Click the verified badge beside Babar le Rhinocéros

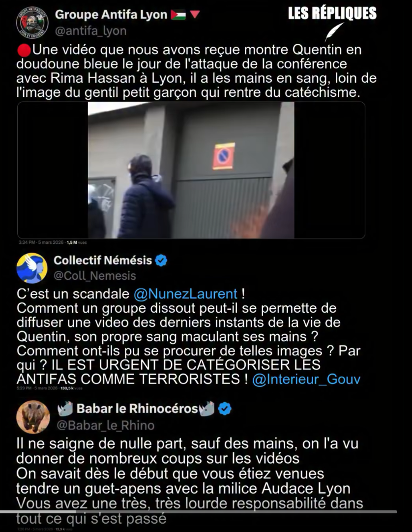click(225, 409)
